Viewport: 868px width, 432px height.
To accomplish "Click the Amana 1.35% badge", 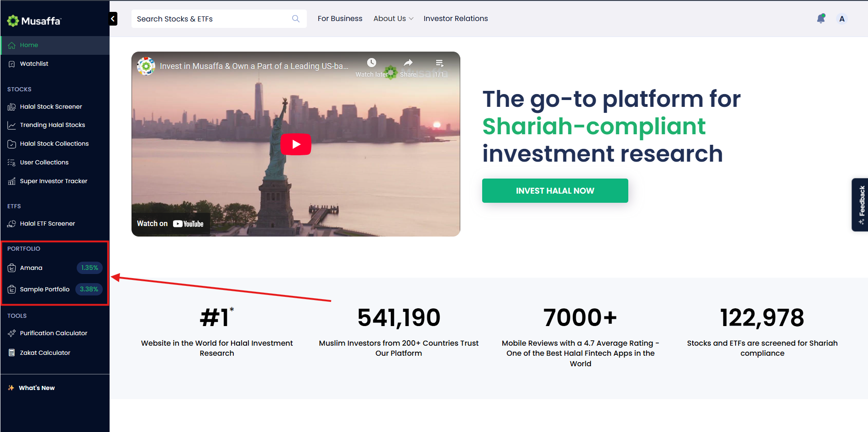I will 89,268.
